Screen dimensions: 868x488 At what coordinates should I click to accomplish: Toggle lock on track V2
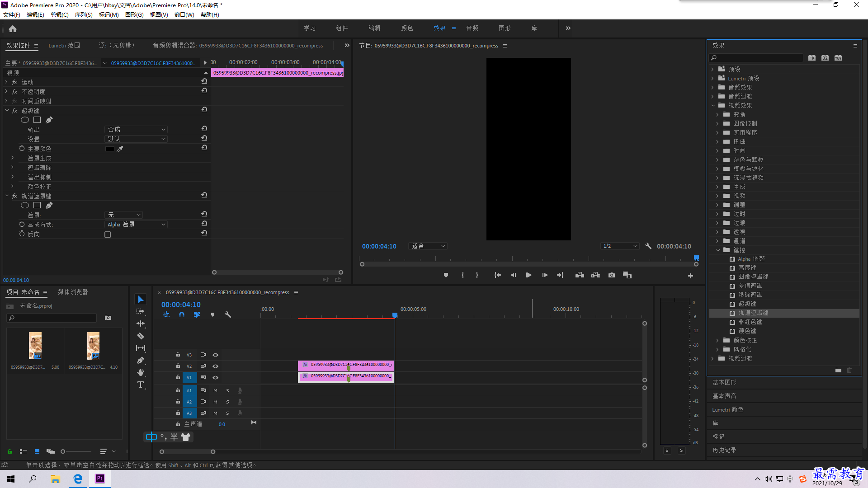[178, 366]
